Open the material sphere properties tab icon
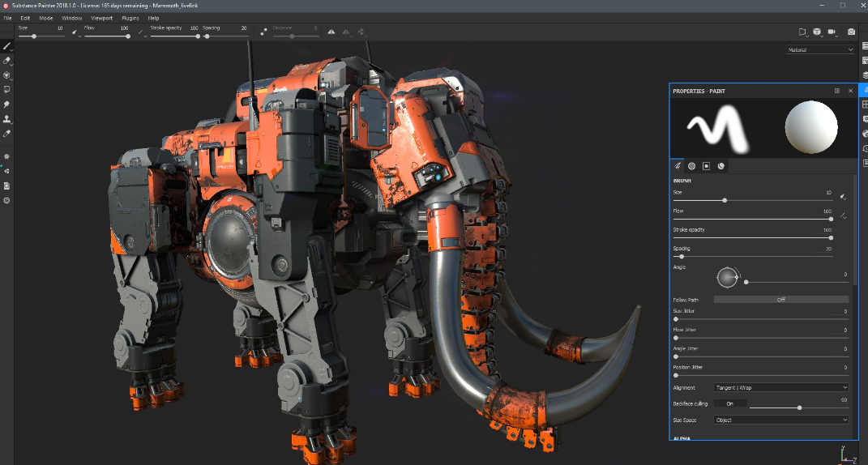The height and width of the screenshot is (465, 868). [x=720, y=166]
